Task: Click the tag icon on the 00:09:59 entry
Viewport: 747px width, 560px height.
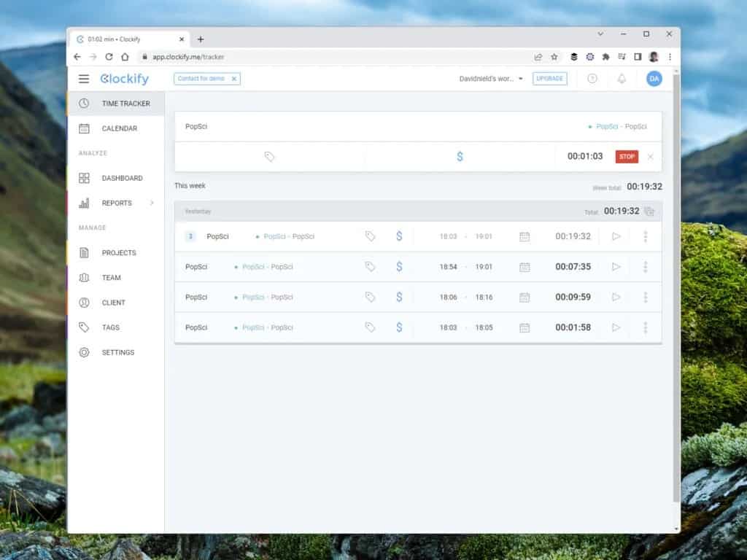Action: (370, 297)
